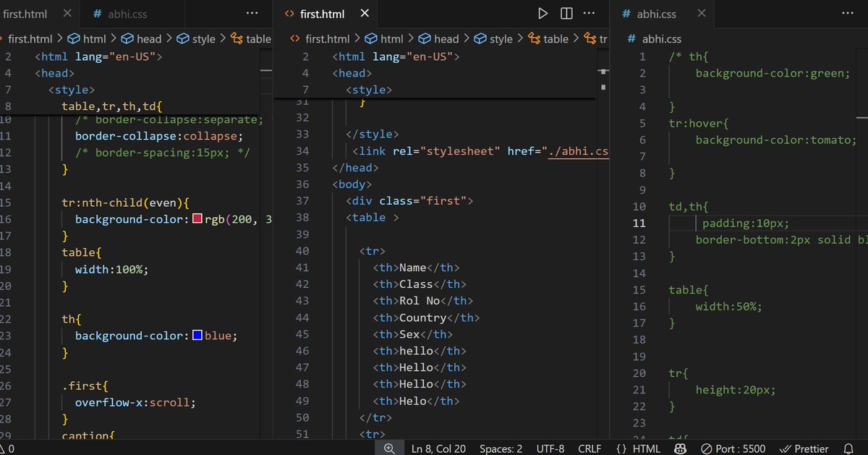This screenshot has width=868, height=455.
Task: Open go-to-line via the Ln 8, Col 20 indicator
Action: [438, 448]
